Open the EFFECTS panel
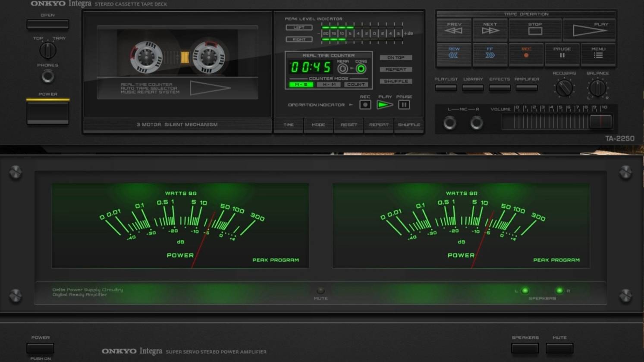The image size is (644, 362). pyautogui.click(x=500, y=87)
